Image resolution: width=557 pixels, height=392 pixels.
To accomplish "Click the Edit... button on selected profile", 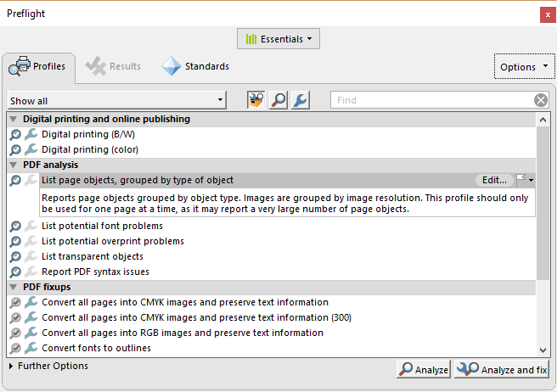I will [494, 180].
